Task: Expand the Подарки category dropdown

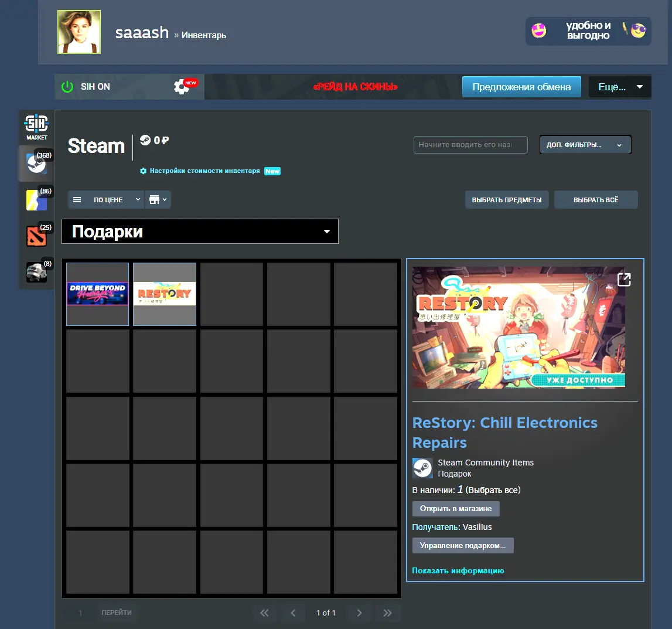Action: coord(200,232)
